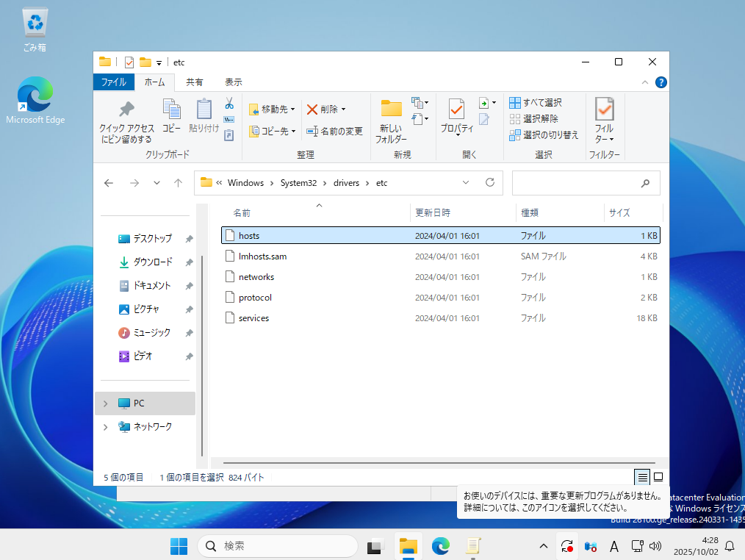Open the View (表示) ribbon tab
745x560 pixels.
tap(233, 82)
